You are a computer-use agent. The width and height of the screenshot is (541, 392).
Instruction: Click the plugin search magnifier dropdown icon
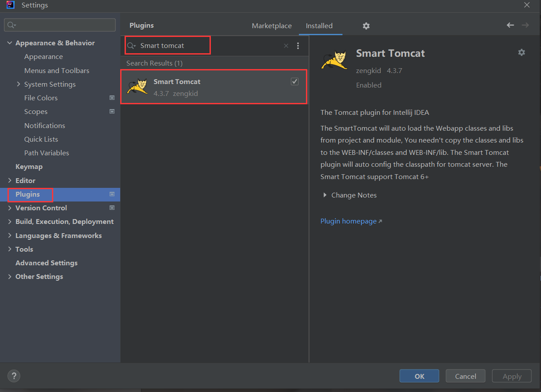point(131,46)
